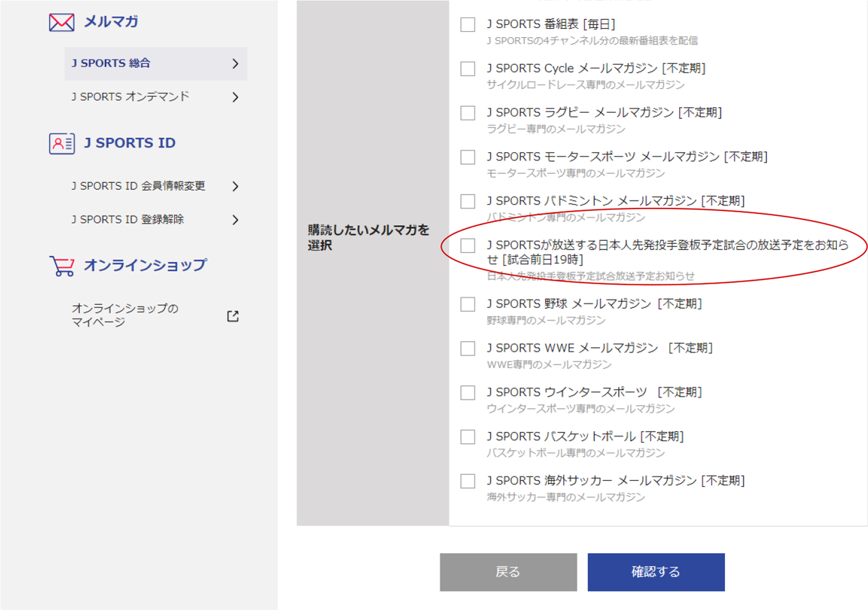This screenshot has width=868, height=610.
Task: Click the chevron next to J SPORTS オンデマンド
Action: point(235,97)
